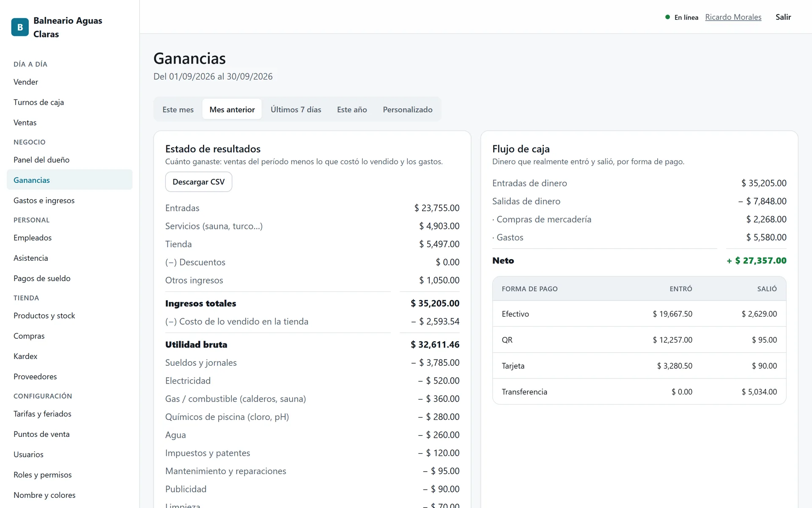The image size is (812, 508).
Task: Click the Utilidad bruta amount $ 32,611.46
Action: 435,345
